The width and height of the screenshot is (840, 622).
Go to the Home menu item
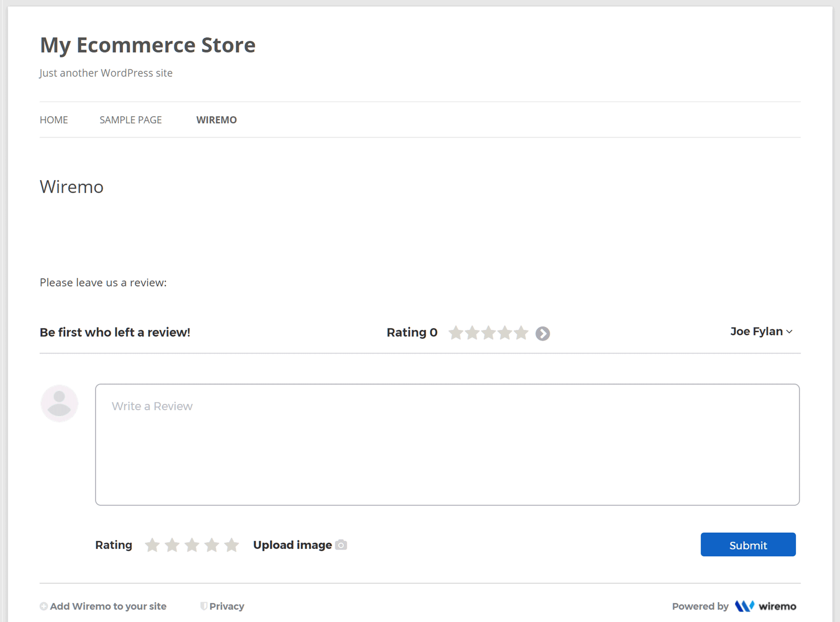click(x=54, y=120)
